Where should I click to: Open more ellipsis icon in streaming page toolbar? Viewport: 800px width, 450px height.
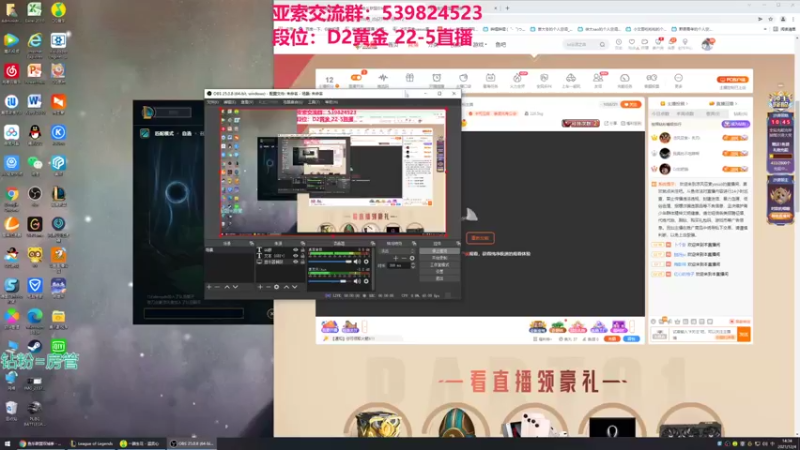tap(678, 78)
